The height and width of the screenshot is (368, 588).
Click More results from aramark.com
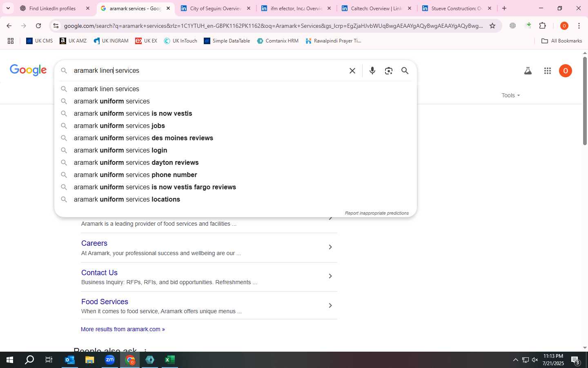click(x=122, y=329)
